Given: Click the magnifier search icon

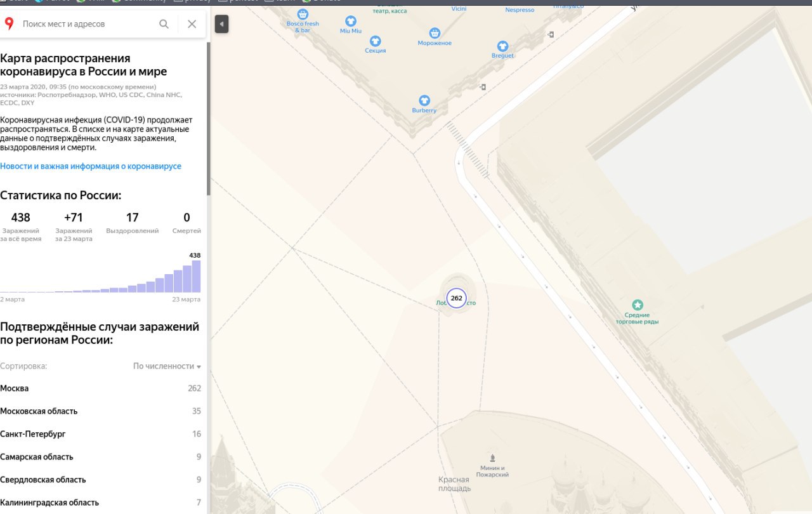Looking at the screenshot, I should (x=164, y=24).
